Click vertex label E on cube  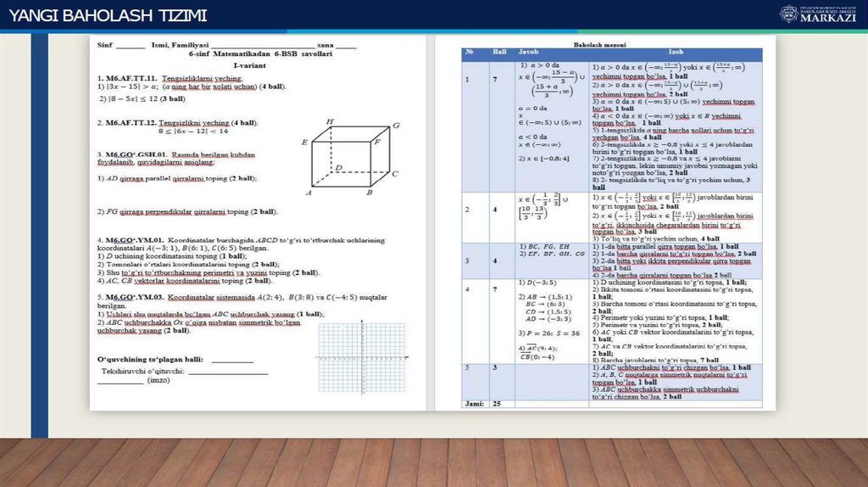coord(304,143)
